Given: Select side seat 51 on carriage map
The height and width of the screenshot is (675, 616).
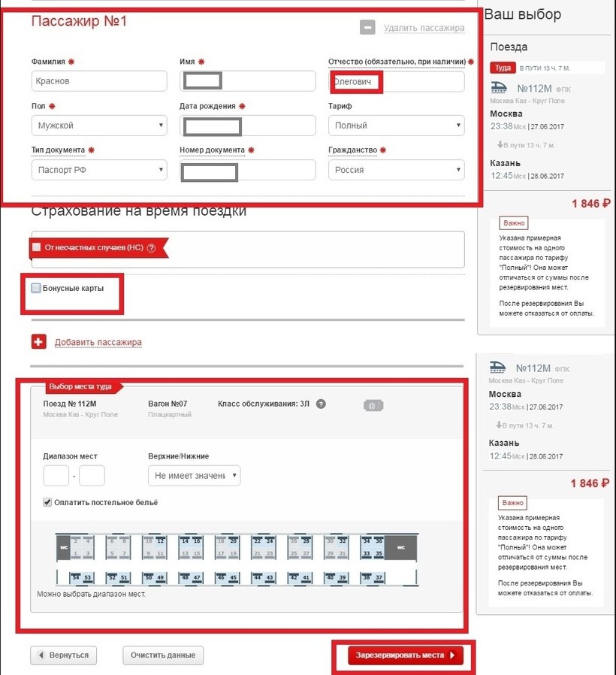Looking at the screenshot, I should tap(124, 578).
